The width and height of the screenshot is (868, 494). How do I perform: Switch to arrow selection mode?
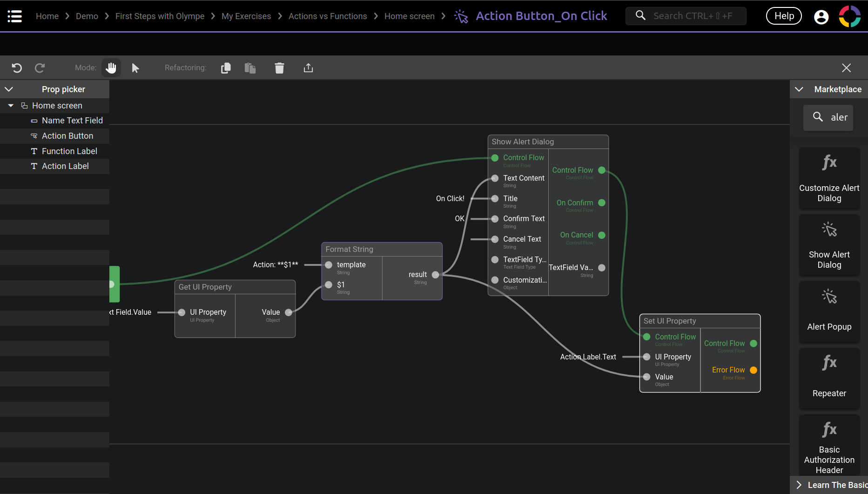pyautogui.click(x=135, y=68)
